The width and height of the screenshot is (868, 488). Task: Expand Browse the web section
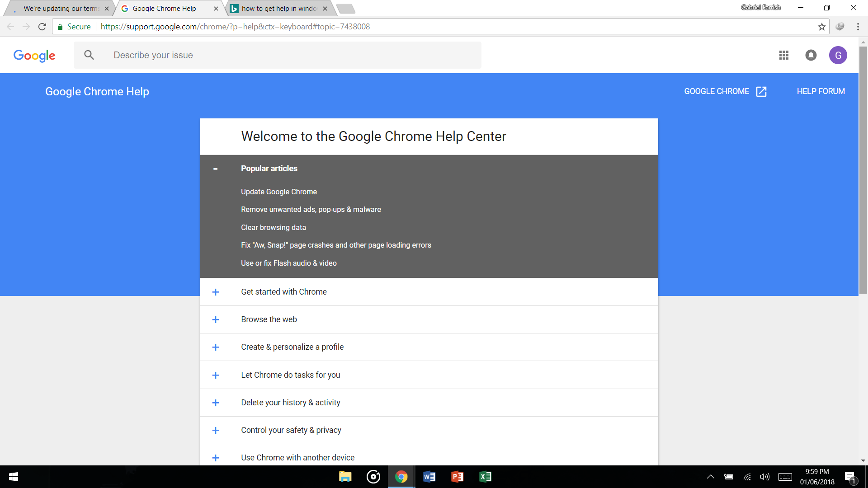click(x=215, y=319)
